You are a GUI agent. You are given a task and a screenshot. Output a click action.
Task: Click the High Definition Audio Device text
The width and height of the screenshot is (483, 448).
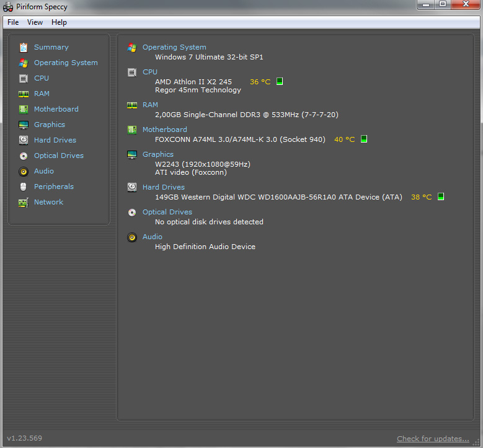pos(205,247)
